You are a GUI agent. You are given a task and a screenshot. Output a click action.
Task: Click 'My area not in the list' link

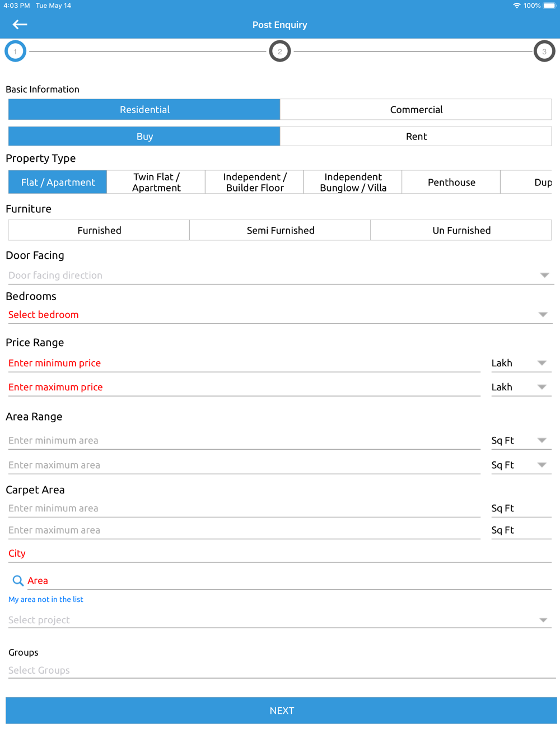point(46,599)
